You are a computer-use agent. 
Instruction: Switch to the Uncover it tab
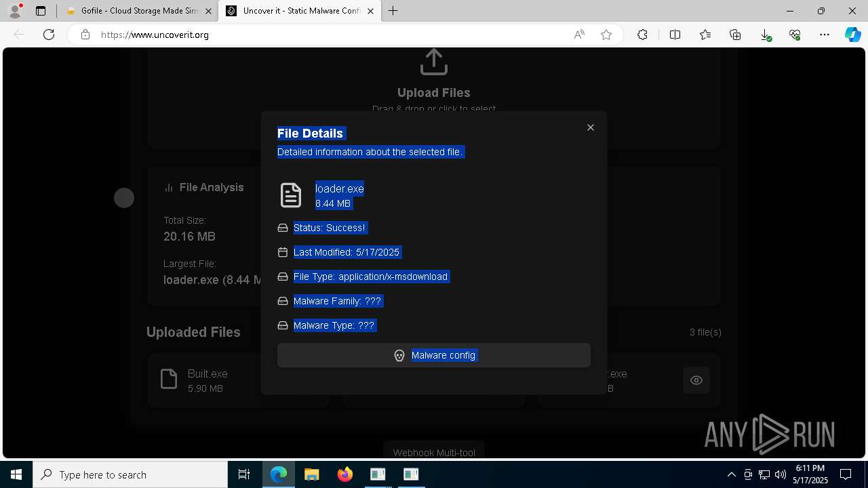pyautogui.click(x=301, y=11)
